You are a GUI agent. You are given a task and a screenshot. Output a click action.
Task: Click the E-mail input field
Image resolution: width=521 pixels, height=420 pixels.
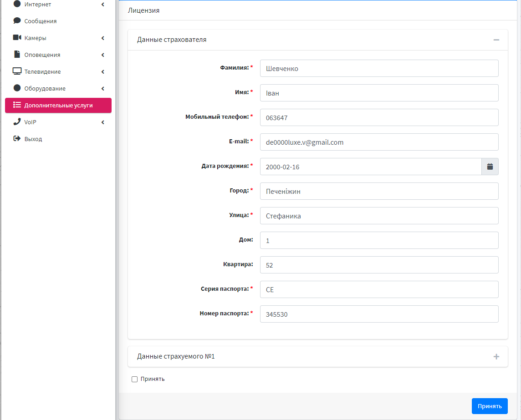379,142
